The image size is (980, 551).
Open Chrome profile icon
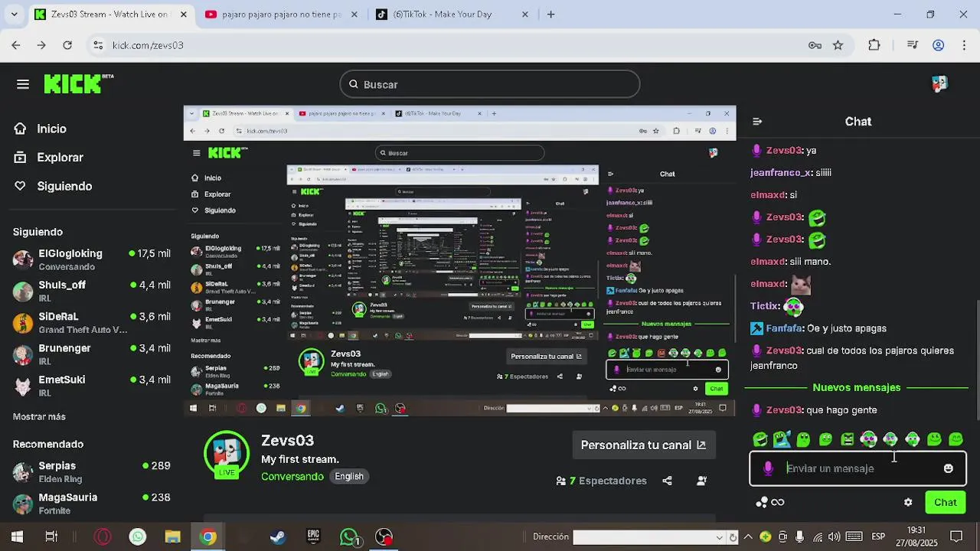(x=938, y=45)
